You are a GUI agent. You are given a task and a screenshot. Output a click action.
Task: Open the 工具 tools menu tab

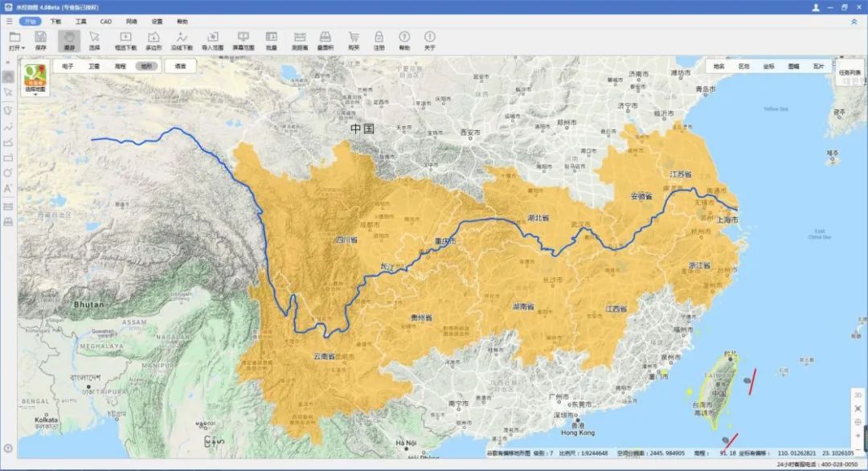click(81, 22)
